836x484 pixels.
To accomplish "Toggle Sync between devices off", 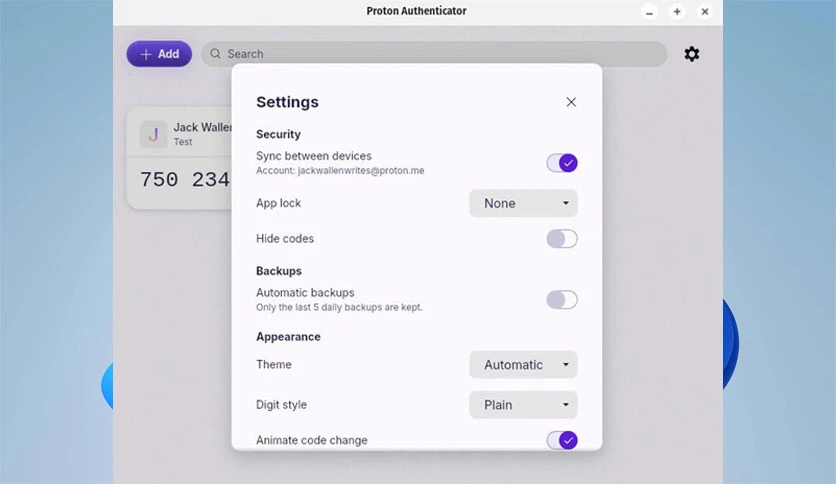I will click(x=562, y=163).
